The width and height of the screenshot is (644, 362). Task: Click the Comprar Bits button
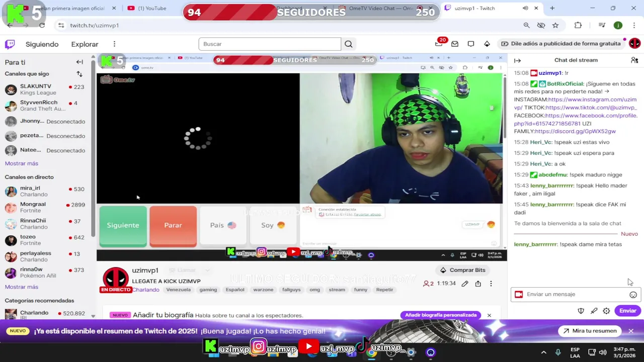[x=463, y=270]
